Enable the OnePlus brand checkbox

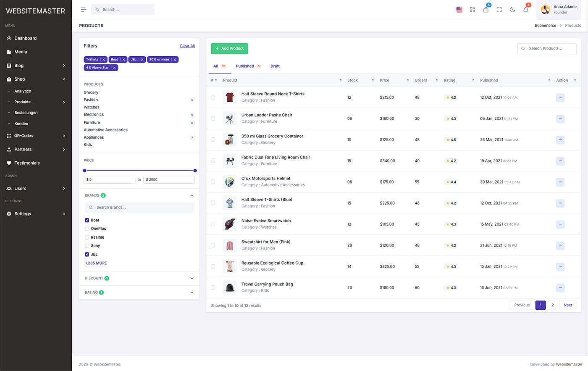[x=87, y=229]
